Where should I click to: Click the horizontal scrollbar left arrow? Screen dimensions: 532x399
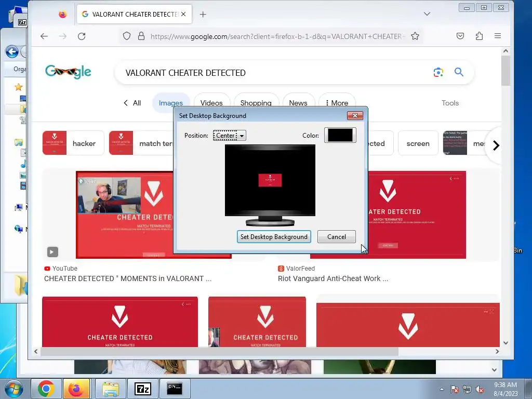[36, 352]
